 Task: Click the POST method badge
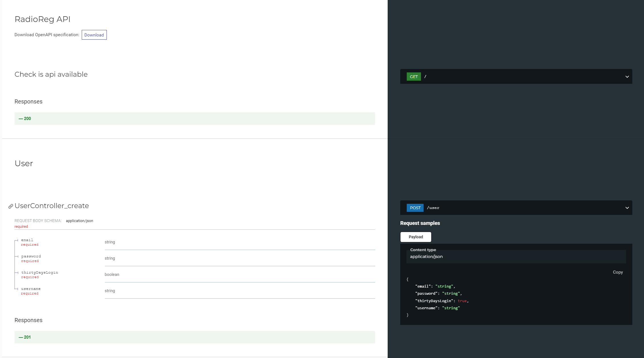pyautogui.click(x=415, y=208)
